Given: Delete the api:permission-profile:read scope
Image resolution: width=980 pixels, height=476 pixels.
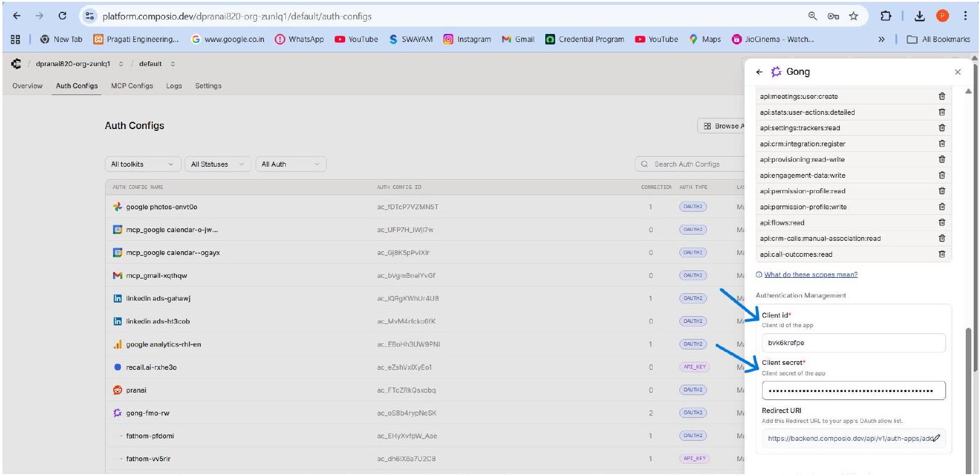Looking at the screenshot, I should coord(941,191).
